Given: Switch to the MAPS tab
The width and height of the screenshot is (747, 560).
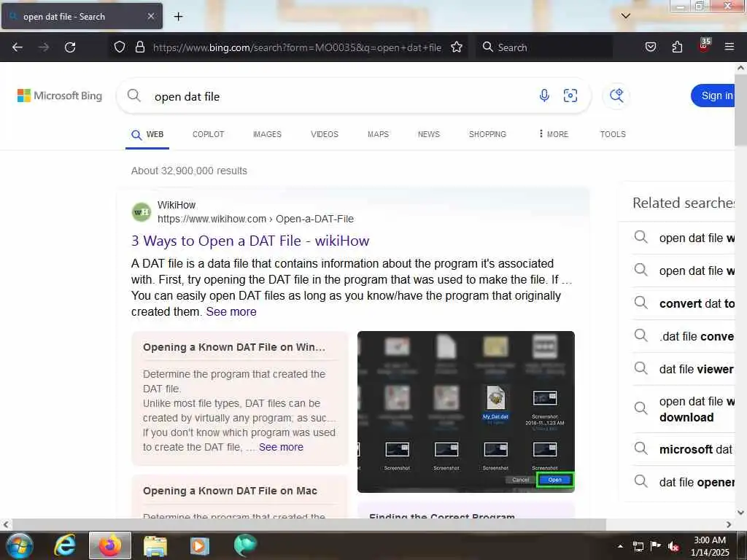Looking at the screenshot, I should 379,134.
